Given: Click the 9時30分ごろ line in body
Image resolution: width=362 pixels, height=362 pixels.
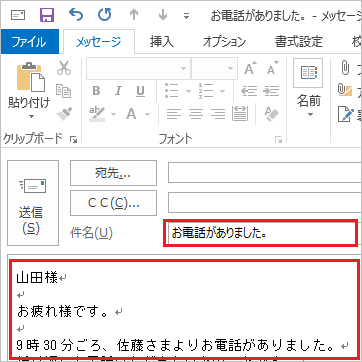Looking at the screenshot, I should click(175, 346).
